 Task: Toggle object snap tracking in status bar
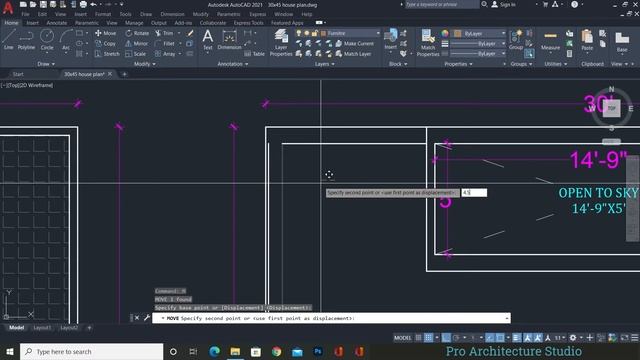490,338
